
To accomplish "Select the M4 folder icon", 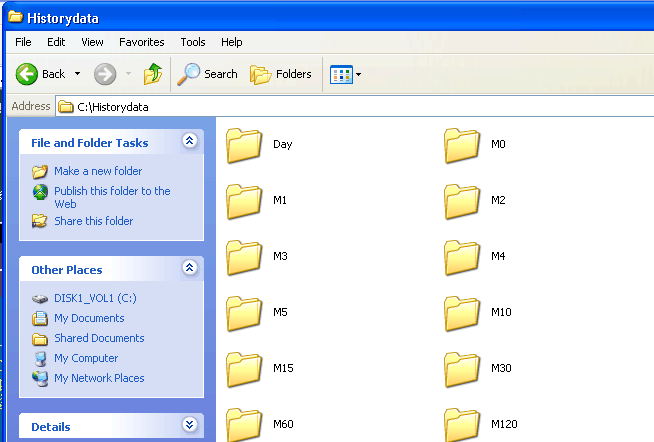I will coord(462,257).
